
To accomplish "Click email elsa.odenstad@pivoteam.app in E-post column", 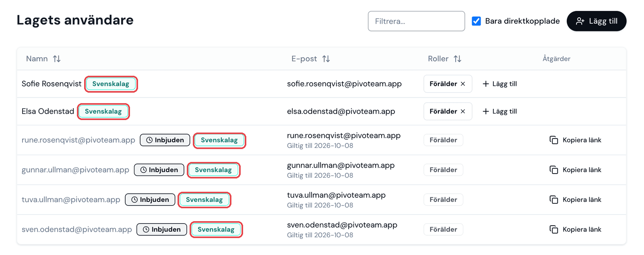I will (x=341, y=111).
